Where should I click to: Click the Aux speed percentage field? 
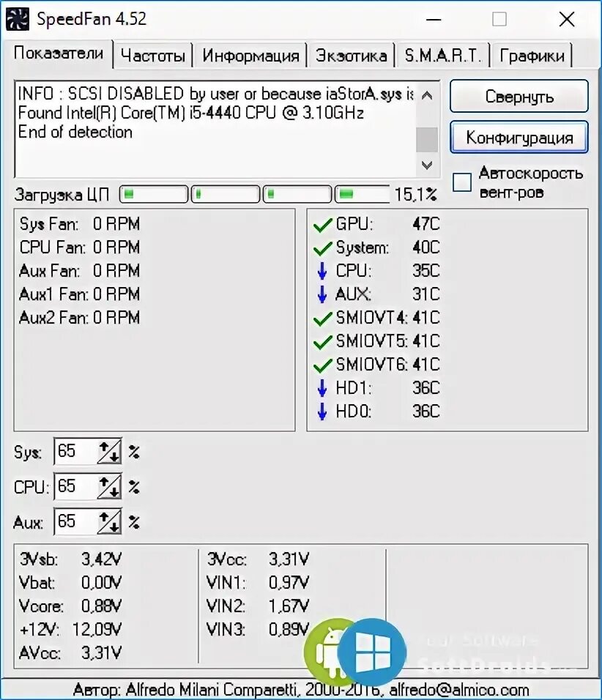click(x=76, y=521)
